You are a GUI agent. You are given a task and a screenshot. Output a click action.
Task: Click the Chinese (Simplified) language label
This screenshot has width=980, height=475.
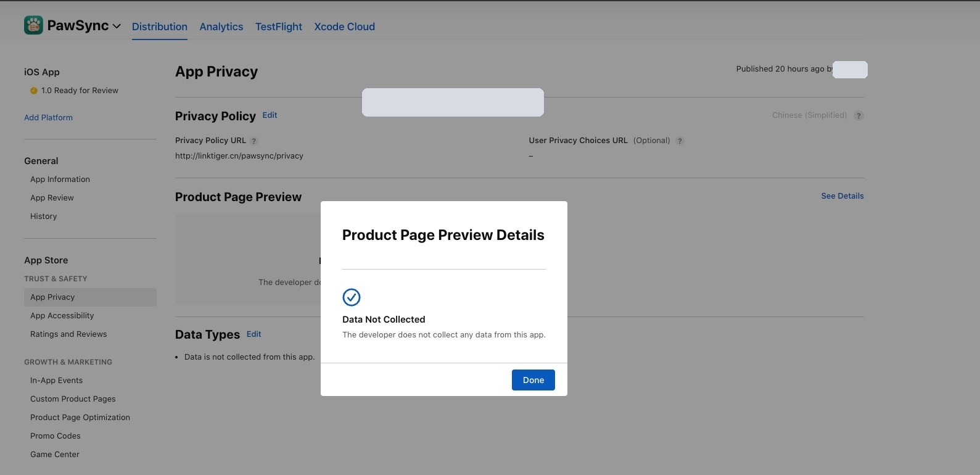click(809, 115)
